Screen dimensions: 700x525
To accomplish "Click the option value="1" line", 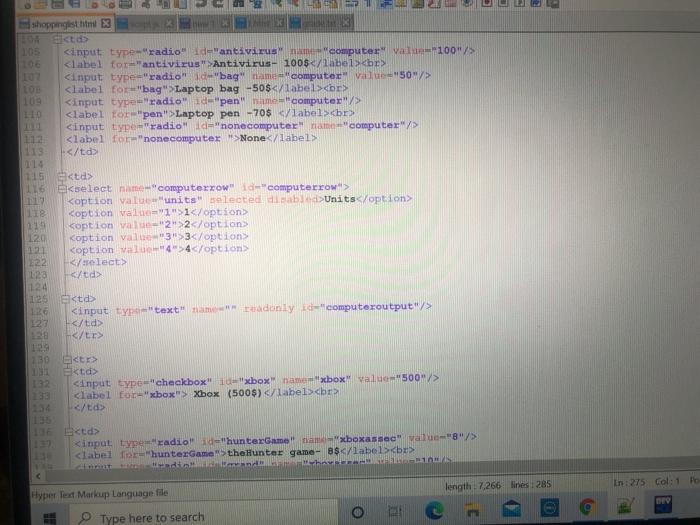I will [158, 212].
